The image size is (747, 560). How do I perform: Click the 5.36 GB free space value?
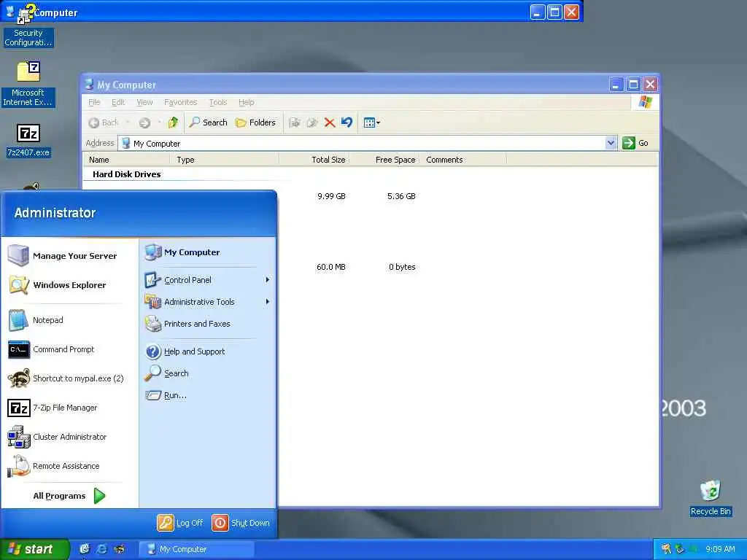(401, 196)
